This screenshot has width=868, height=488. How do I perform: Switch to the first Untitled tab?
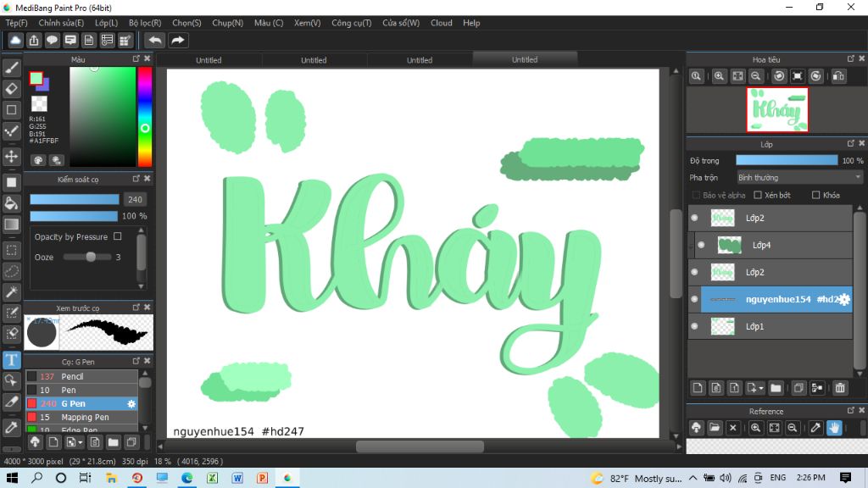click(209, 60)
